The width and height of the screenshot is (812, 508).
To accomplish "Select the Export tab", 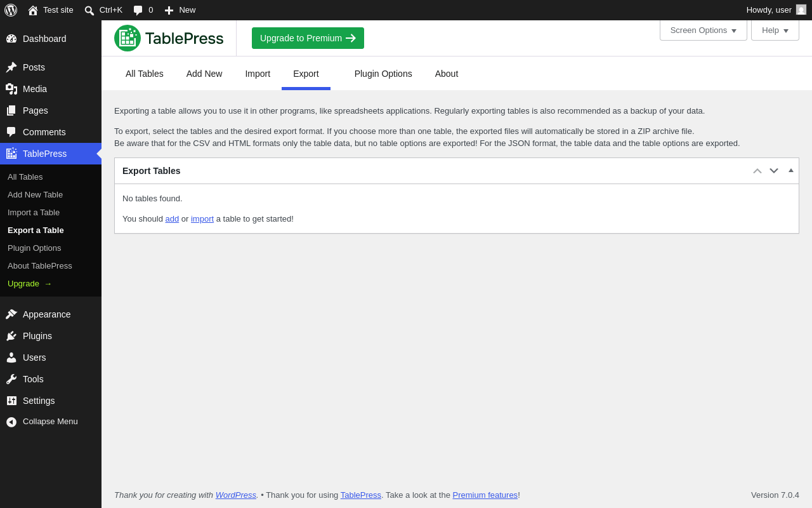I will tap(306, 74).
